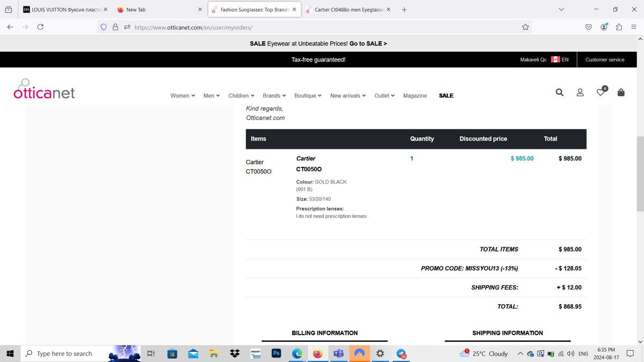Click the browser back arrow

point(10,27)
